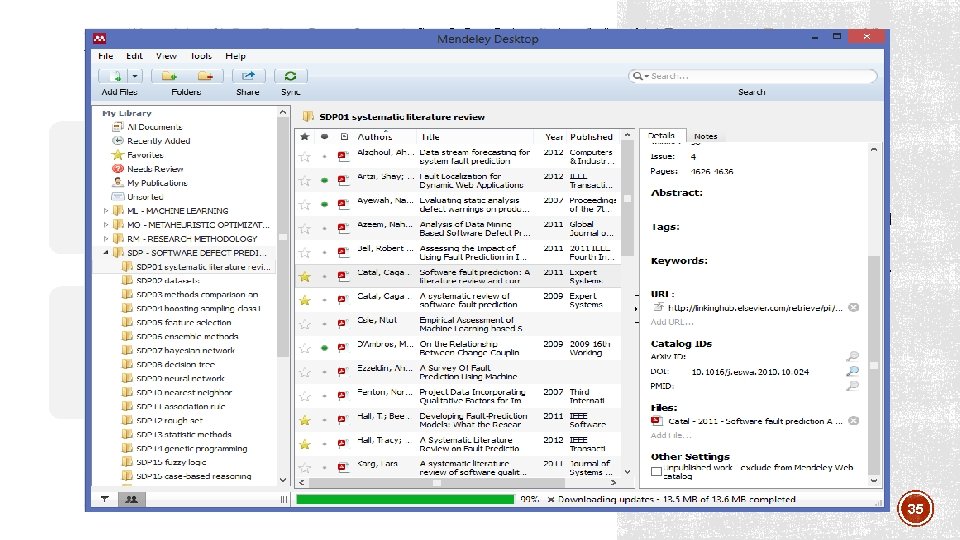
Task: Click the filter funnel icon at bottom left
Action: 105,499
